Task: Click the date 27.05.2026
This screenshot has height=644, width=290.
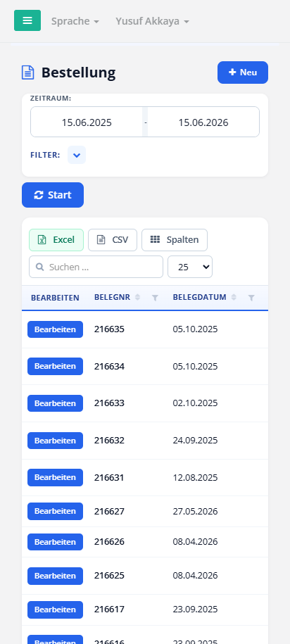Action: (x=195, y=512)
